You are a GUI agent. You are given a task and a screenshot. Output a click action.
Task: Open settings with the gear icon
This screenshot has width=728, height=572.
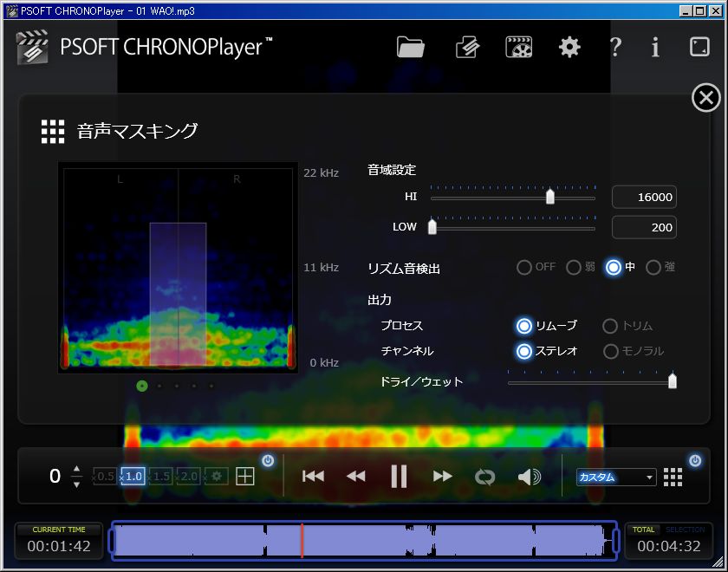[569, 48]
